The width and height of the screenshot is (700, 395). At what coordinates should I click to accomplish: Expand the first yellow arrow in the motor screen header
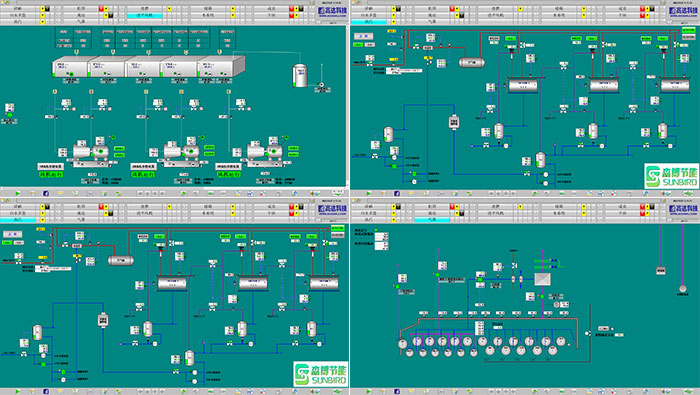42,8
